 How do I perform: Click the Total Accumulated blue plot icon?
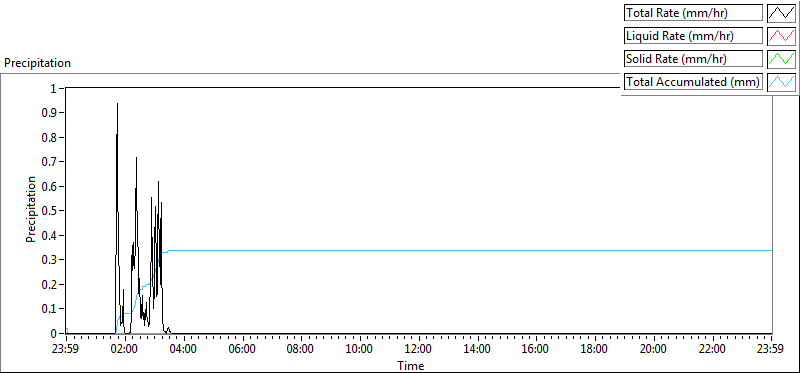[781, 82]
